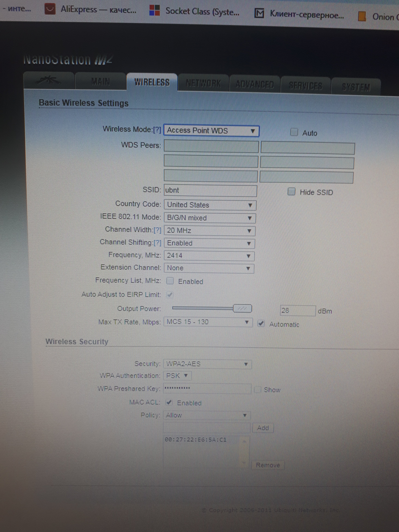Click the second WDS Peers field in first row
The height and width of the screenshot is (532, 399).
tap(308, 148)
